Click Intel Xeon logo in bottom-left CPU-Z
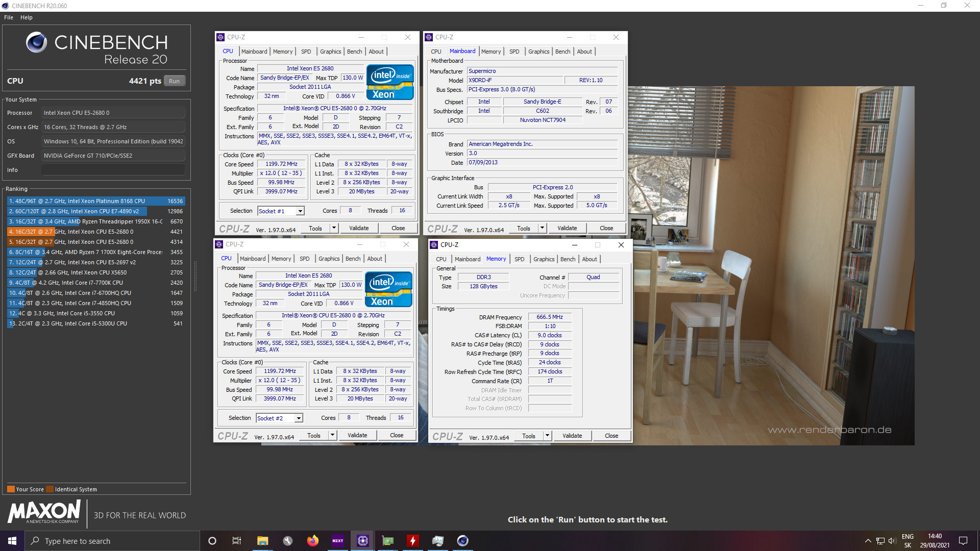The width and height of the screenshot is (980, 551). click(x=388, y=289)
